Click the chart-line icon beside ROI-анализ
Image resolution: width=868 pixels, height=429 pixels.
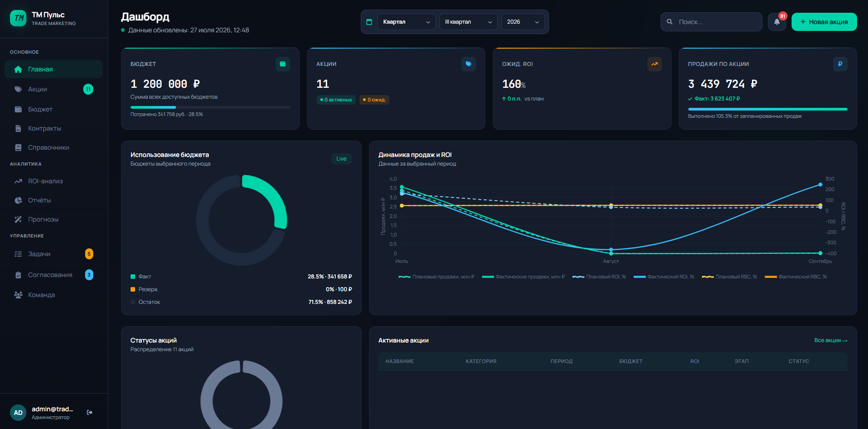[x=18, y=181]
